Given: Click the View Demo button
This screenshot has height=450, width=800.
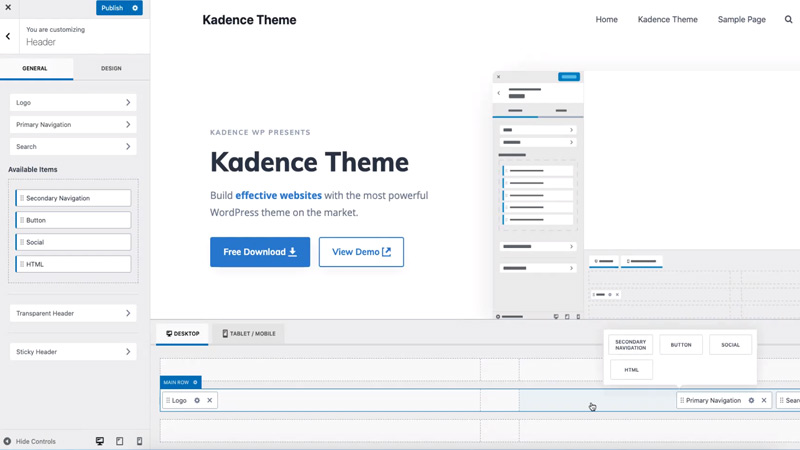Looking at the screenshot, I should pos(361,252).
